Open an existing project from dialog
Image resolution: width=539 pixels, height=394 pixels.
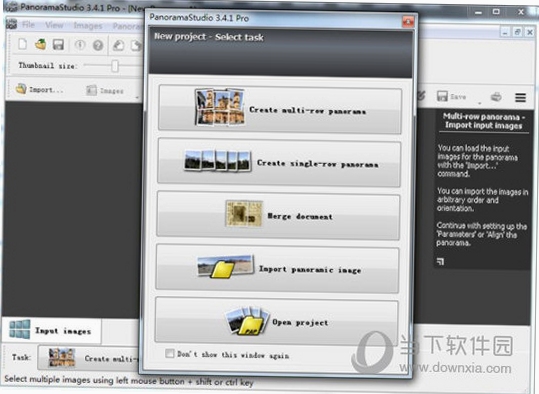click(x=277, y=321)
